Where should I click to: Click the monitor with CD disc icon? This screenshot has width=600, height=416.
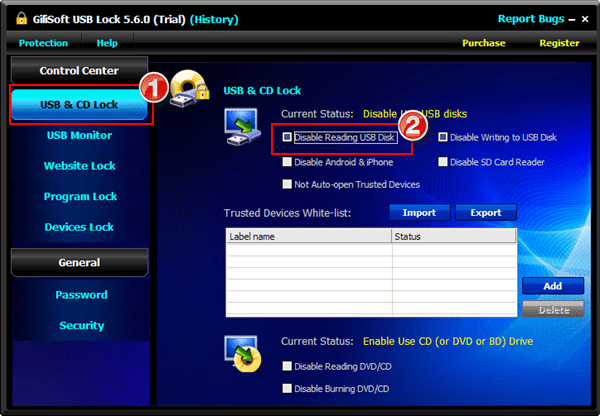[x=243, y=354]
